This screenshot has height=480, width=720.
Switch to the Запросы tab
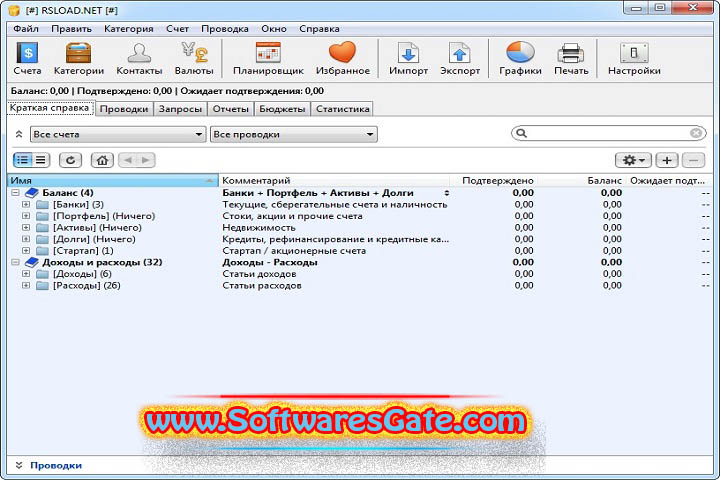coord(180,109)
